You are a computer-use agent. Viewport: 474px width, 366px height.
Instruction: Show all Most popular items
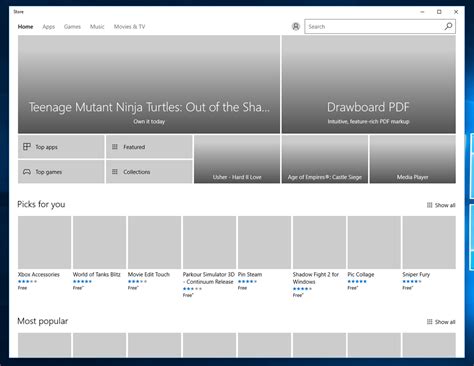point(441,322)
